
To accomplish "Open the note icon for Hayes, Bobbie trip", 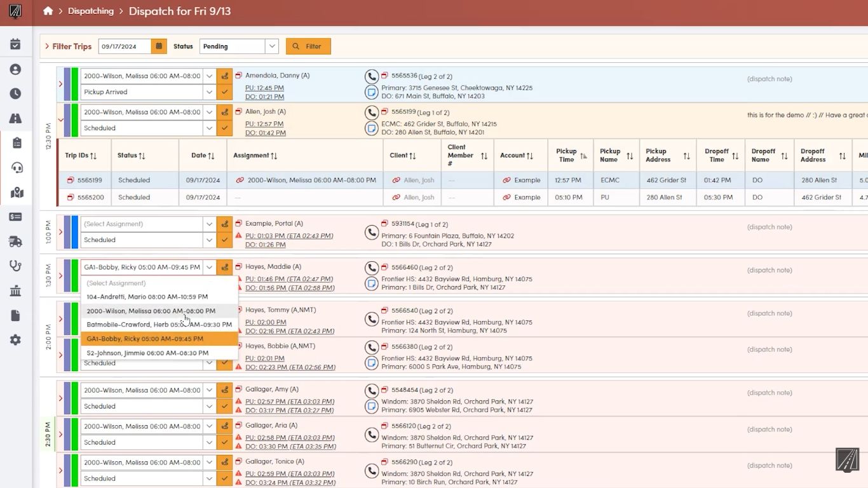I will tap(372, 363).
